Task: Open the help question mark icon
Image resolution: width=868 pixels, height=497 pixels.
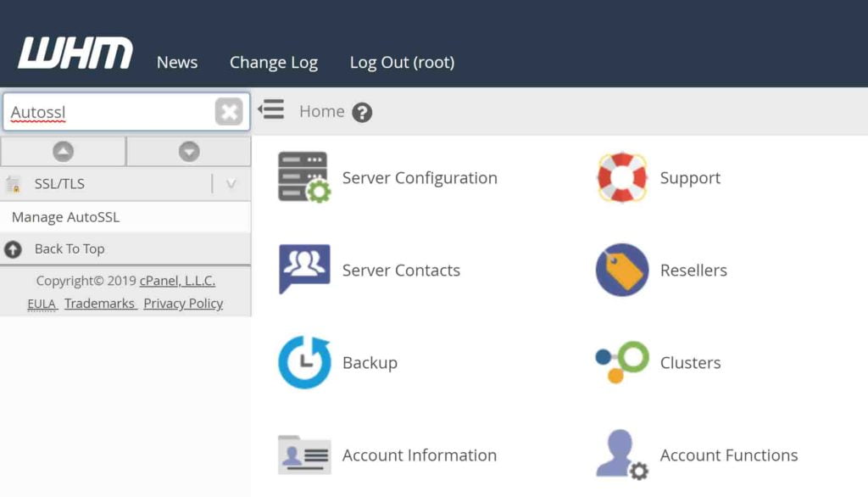Action: [x=362, y=113]
